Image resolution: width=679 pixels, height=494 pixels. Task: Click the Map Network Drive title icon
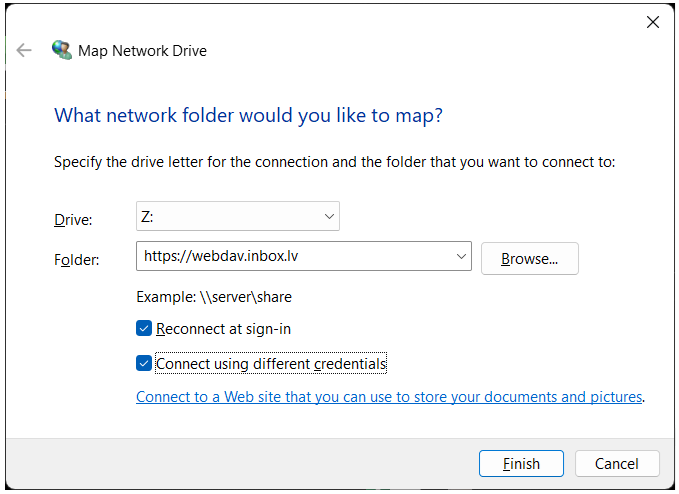pos(62,50)
